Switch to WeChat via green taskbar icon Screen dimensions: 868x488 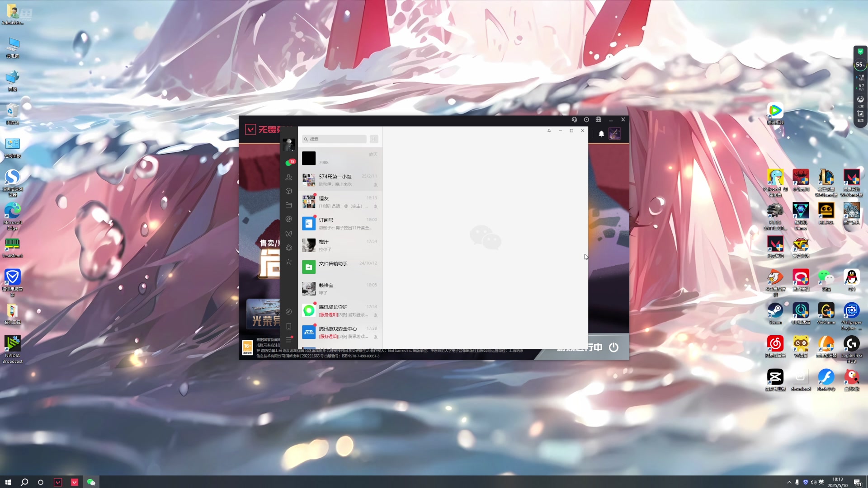[91, 482]
